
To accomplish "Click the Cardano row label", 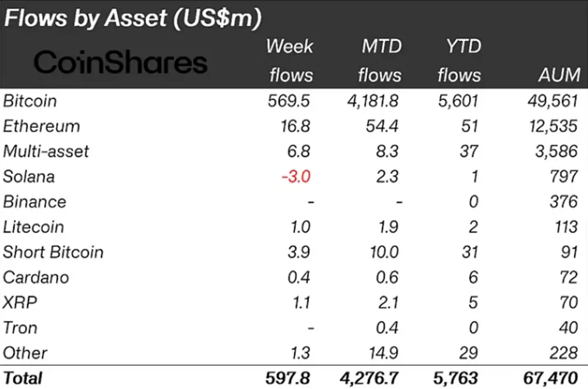I will (36, 278).
